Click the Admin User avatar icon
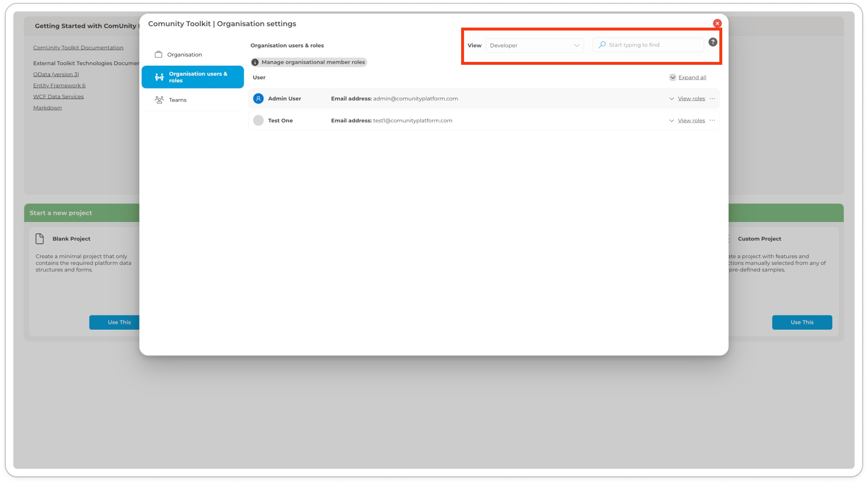Screen dimensions: 868x484 [258, 99]
